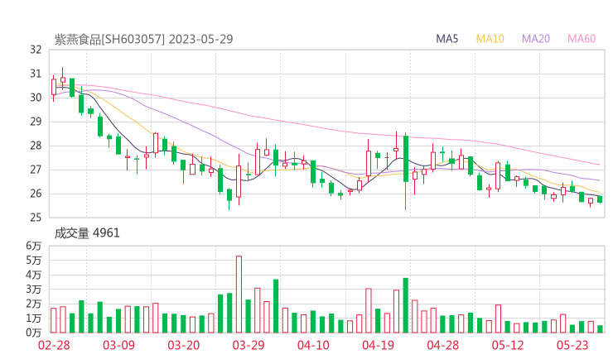Click the price axis label 25
This screenshot has width=613, height=364.
36,218
